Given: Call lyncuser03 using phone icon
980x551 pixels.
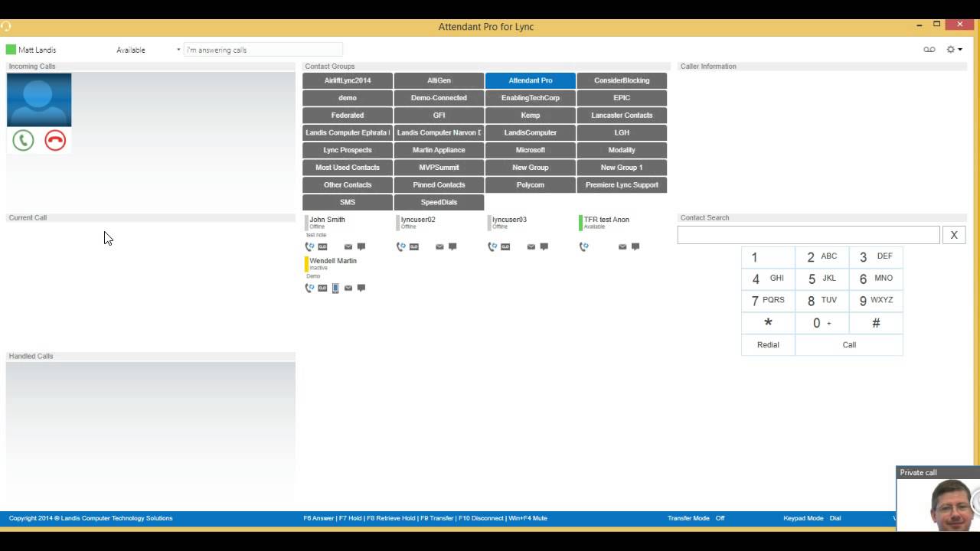Looking at the screenshot, I should (492, 246).
